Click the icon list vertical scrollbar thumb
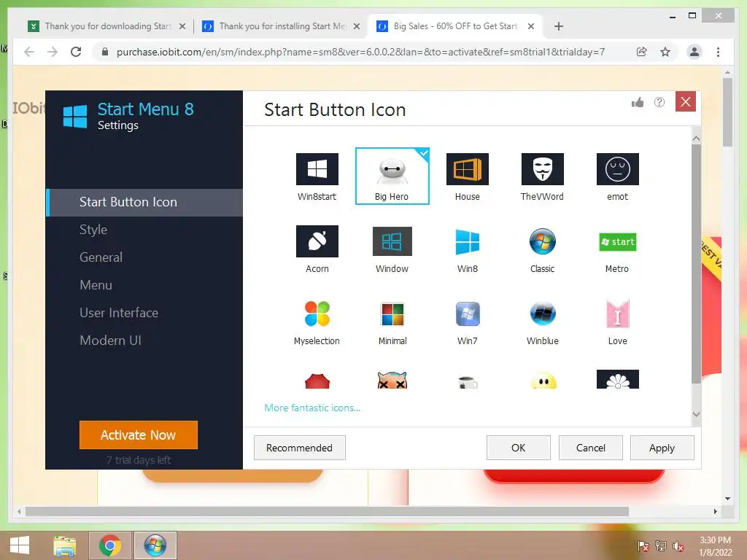Image resolution: width=747 pixels, height=560 pixels. click(x=696, y=263)
